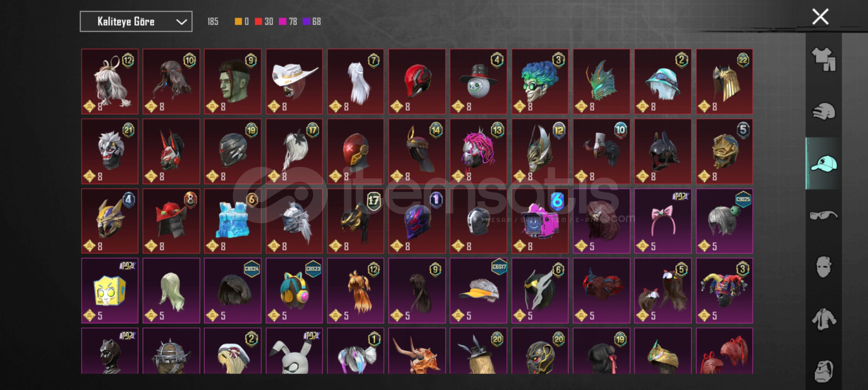
Task: Pick the yellow square cartoon head
Action: [110, 290]
